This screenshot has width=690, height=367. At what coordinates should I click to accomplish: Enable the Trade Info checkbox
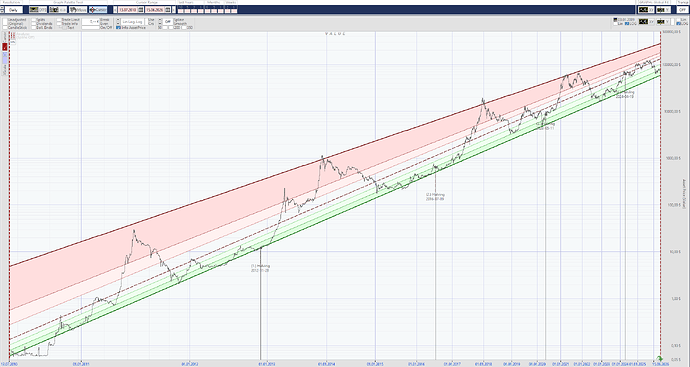59,24
